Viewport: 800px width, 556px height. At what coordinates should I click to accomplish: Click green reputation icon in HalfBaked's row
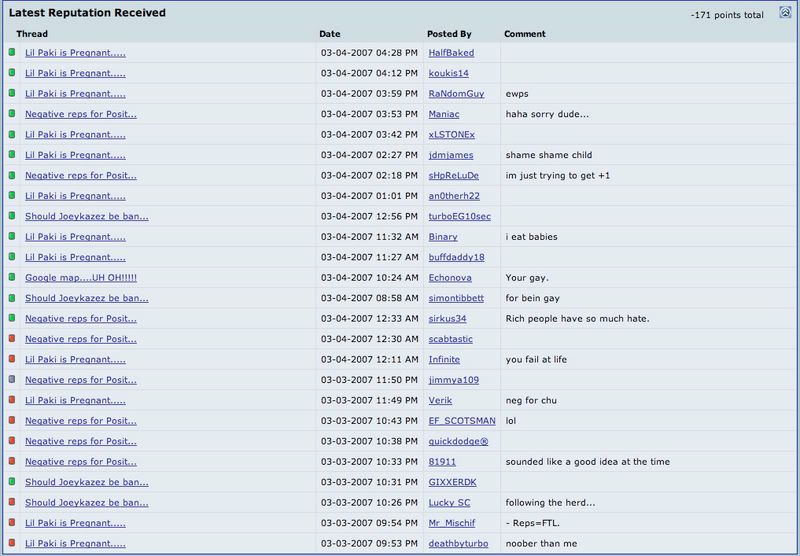point(12,52)
